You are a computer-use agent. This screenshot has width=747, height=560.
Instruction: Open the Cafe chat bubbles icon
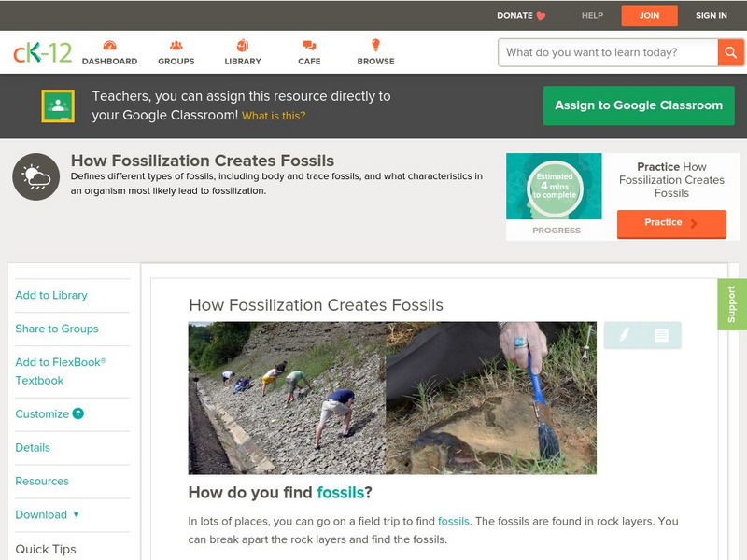[309, 45]
